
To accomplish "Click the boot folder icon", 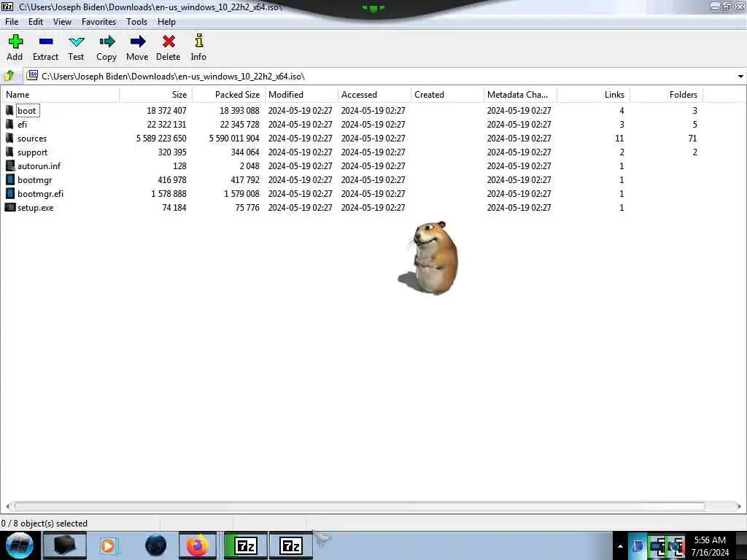I will 9,111.
